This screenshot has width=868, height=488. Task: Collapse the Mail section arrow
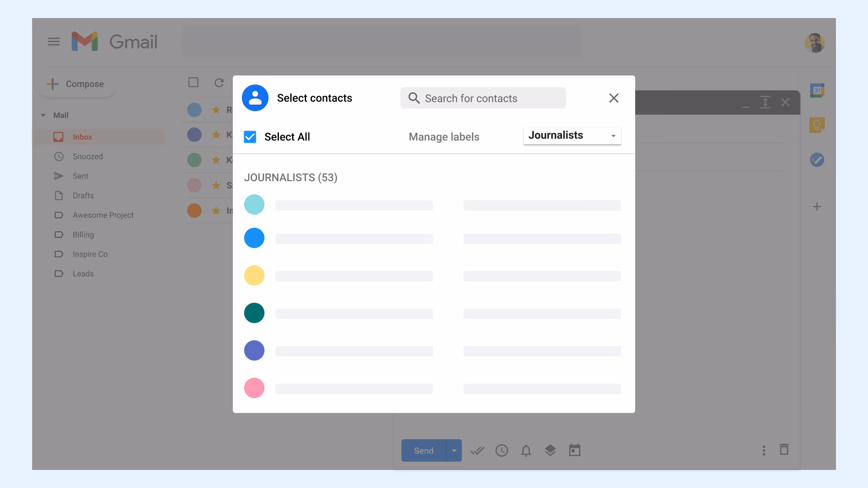pos(43,115)
